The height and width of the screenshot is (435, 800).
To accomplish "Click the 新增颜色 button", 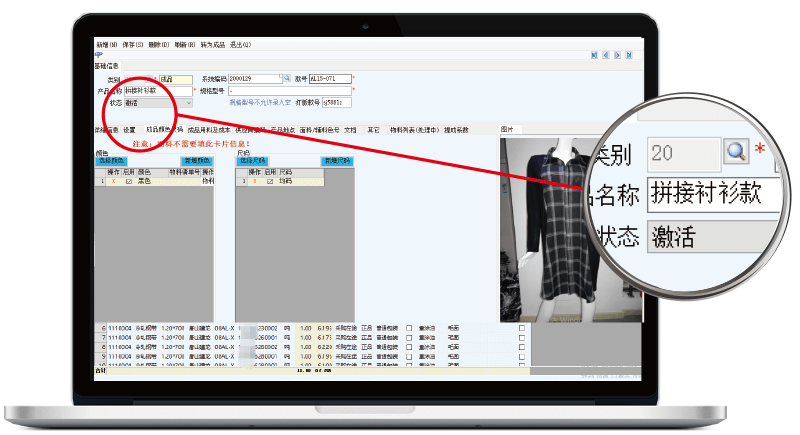I will point(197,161).
